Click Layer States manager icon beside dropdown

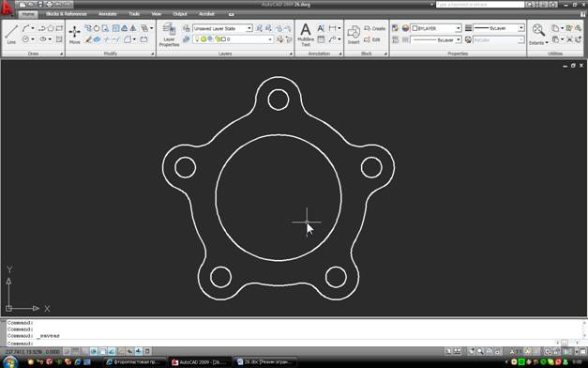pyautogui.click(x=187, y=28)
